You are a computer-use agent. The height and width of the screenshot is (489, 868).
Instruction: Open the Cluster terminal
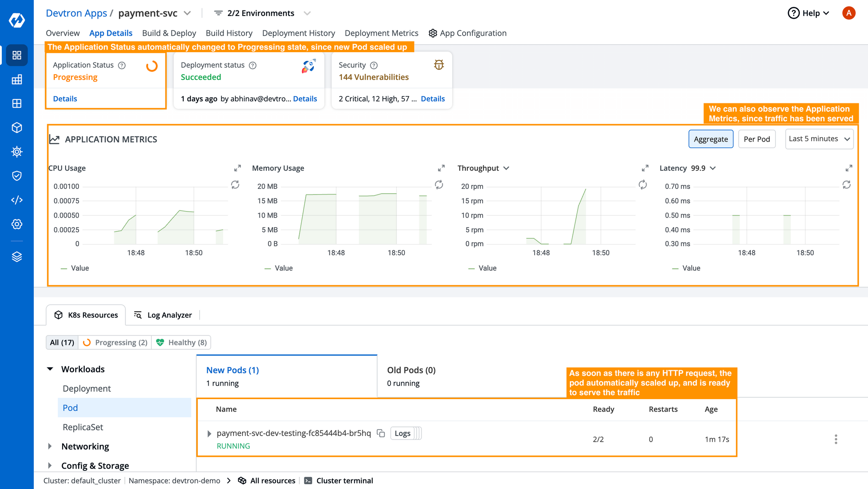(339, 480)
